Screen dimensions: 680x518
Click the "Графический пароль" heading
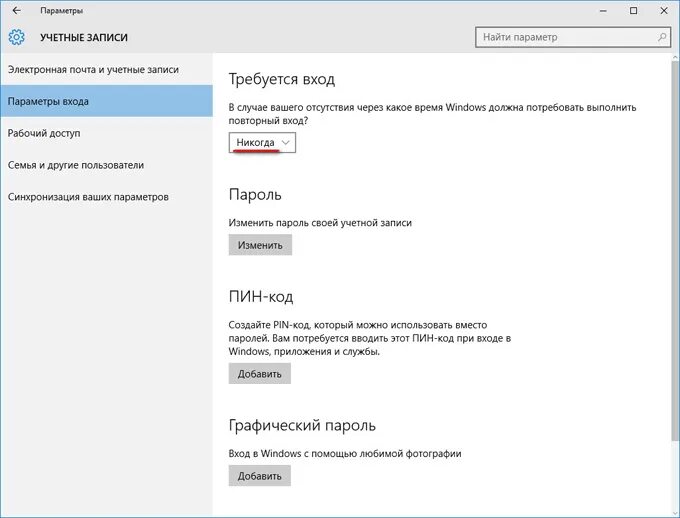click(302, 425)
